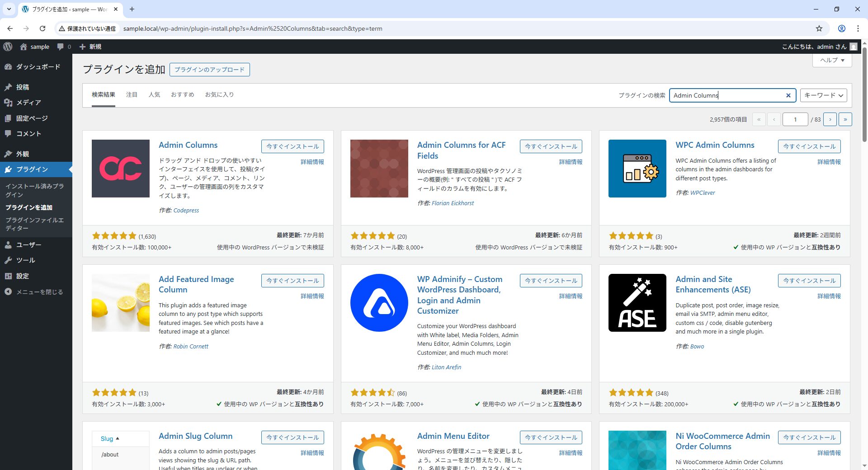Expand the ヘルプ panel

832,60
